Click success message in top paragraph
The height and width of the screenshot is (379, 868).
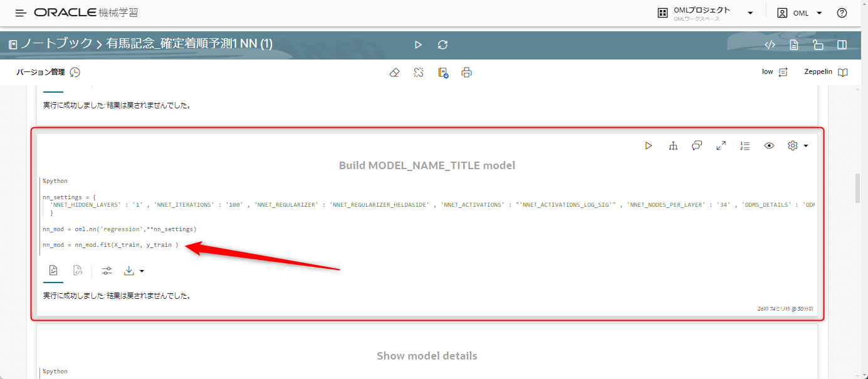point(117,105)
